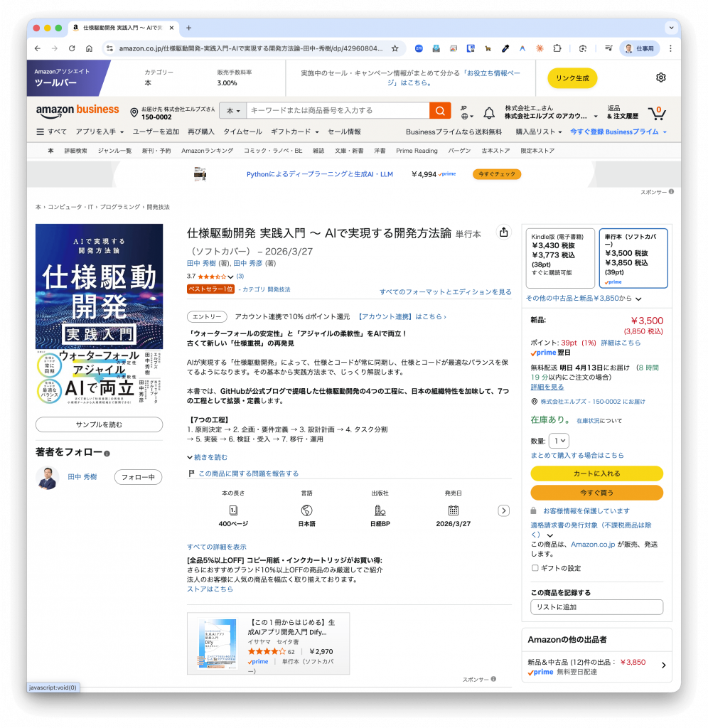Open タイムセール in navigation bar
The height and width of the screenshot is (728, 708).
242,132
